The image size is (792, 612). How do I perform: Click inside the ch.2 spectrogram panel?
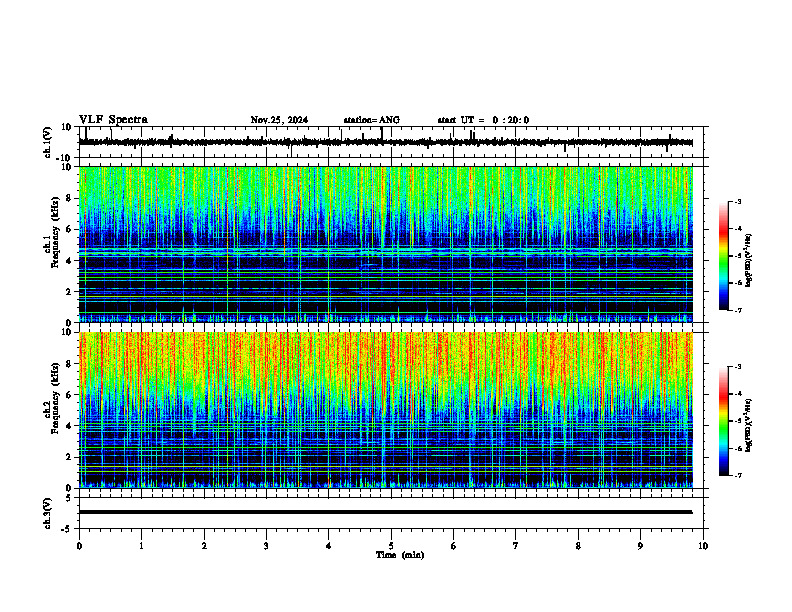[386, 410]
